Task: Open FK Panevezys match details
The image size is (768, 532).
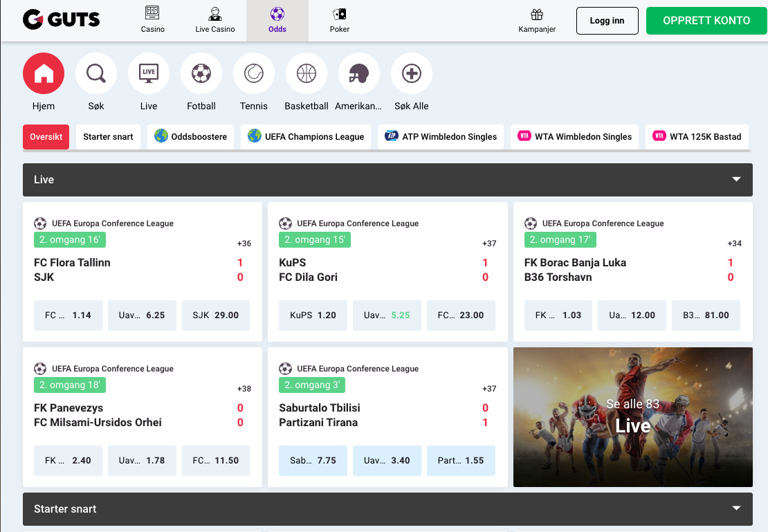Action: coord(68,408)
